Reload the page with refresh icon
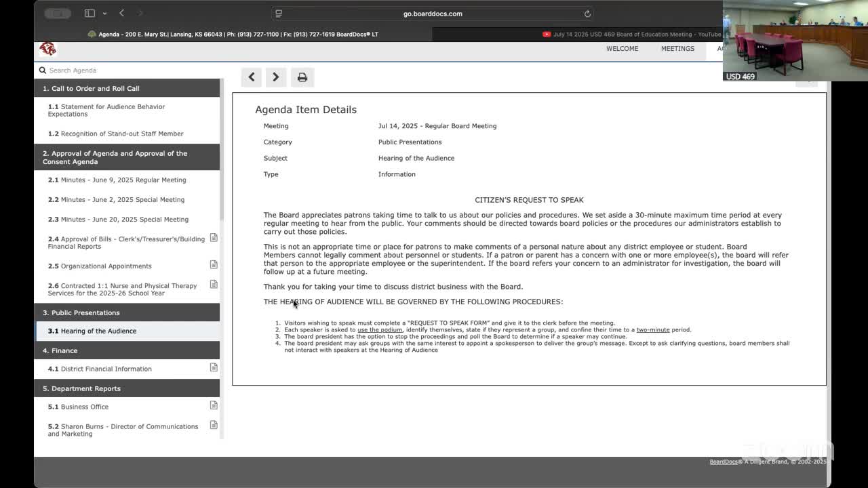 pos(587,14)
